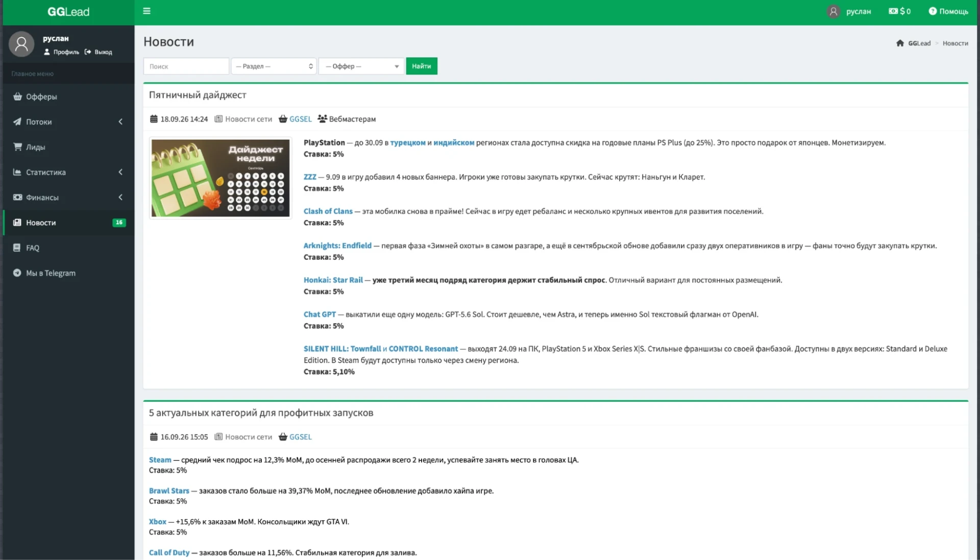Open Дайджест недели thumbnail image
The height and width of the screenshot is (560, 980).
tap(220, 178)
